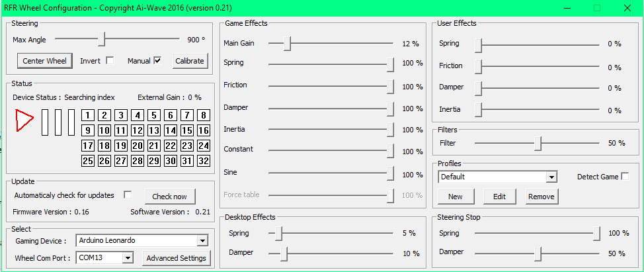Click the Game Effects Friction slider handle

390,87
